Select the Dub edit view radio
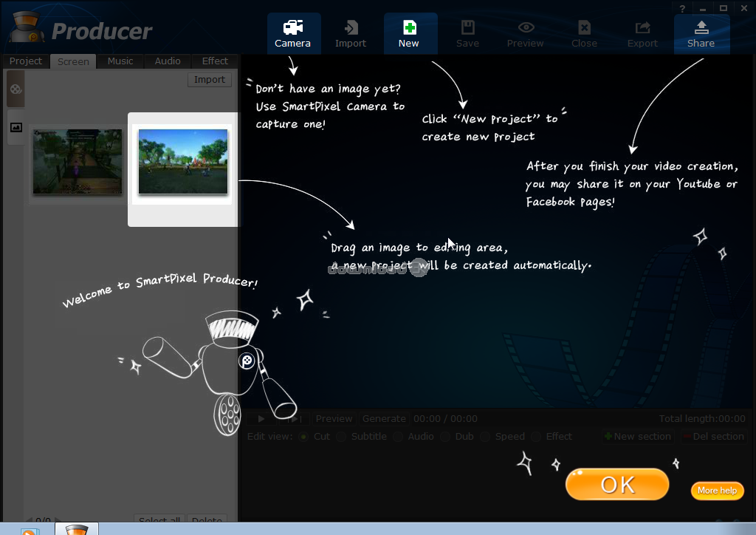The width and height of the screenshot is (756, 535). coord(445,437)
